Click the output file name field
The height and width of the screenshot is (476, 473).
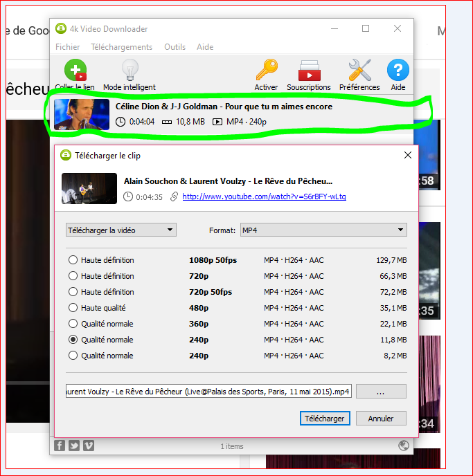tap(208, 392)
